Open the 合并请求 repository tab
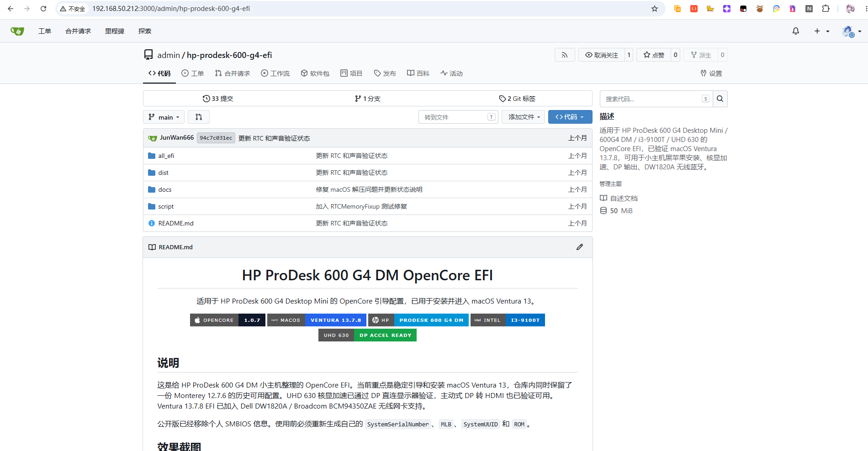This screenshot has height=451, width=868. click(233, 73)
